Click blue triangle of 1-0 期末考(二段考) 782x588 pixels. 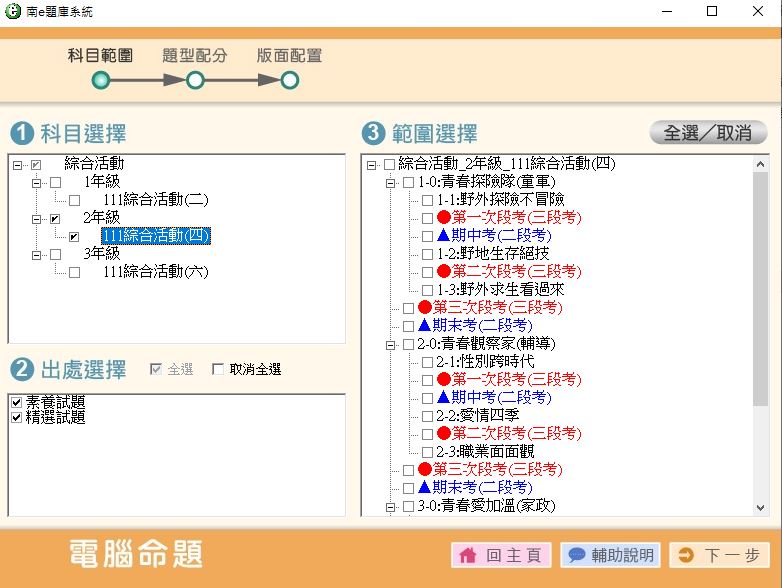(x=425, y=325)
